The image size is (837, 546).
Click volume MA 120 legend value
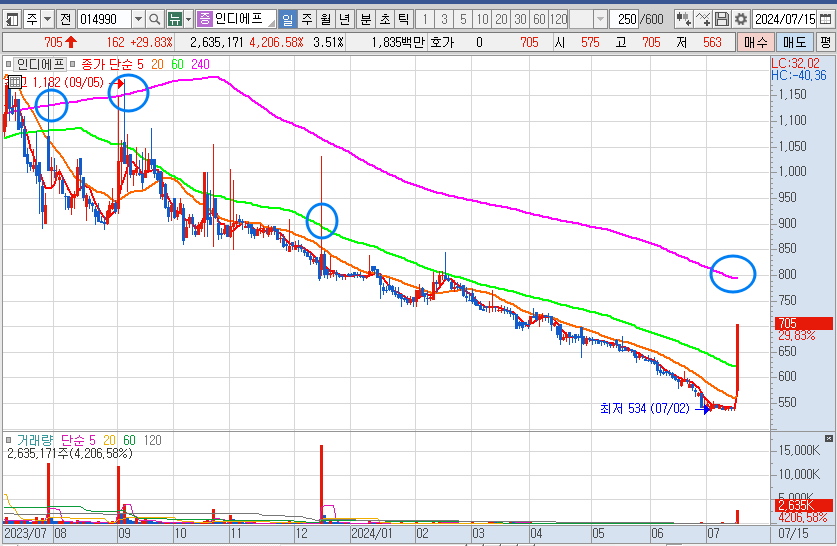click(152, 440)
